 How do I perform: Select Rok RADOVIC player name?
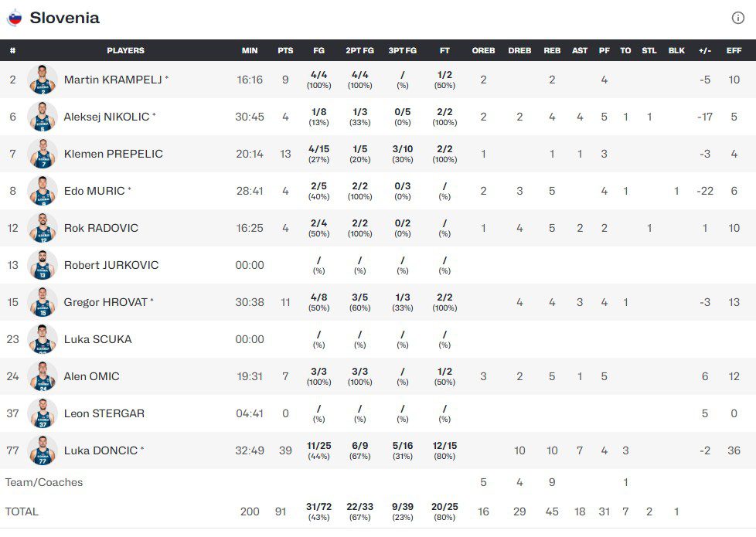(100, 228)
